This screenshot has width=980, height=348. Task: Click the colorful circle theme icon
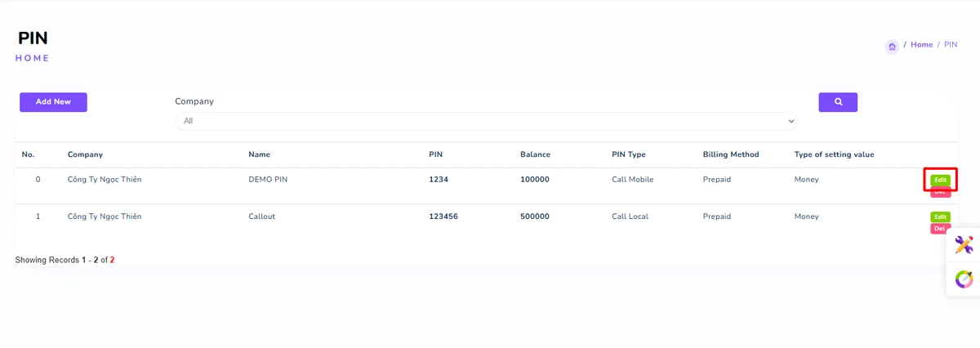pos(964,279)
